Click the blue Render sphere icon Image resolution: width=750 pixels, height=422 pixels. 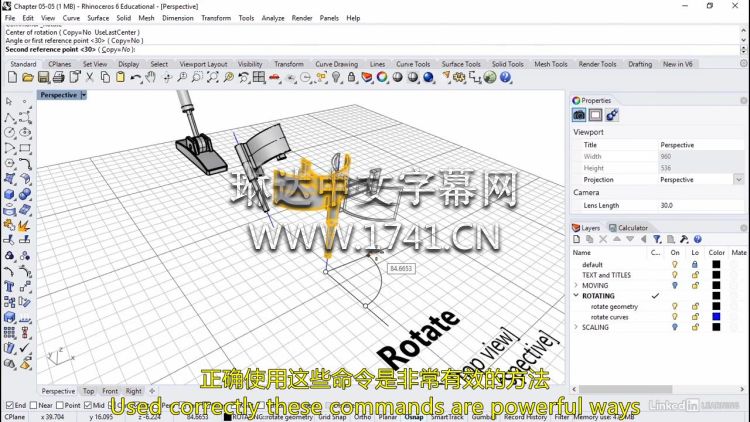pos(429,77)
